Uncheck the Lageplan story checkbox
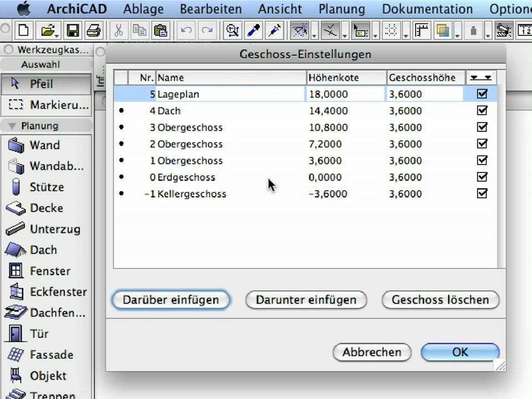Viewport: 532px width, 399px height. 482,94
